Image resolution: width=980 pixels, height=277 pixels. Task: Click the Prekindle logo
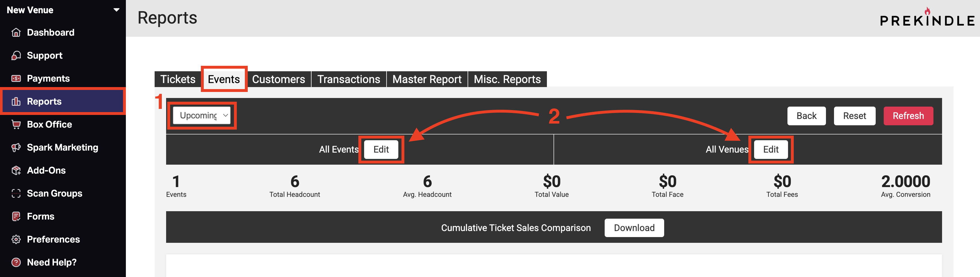(x=927, y=18)
